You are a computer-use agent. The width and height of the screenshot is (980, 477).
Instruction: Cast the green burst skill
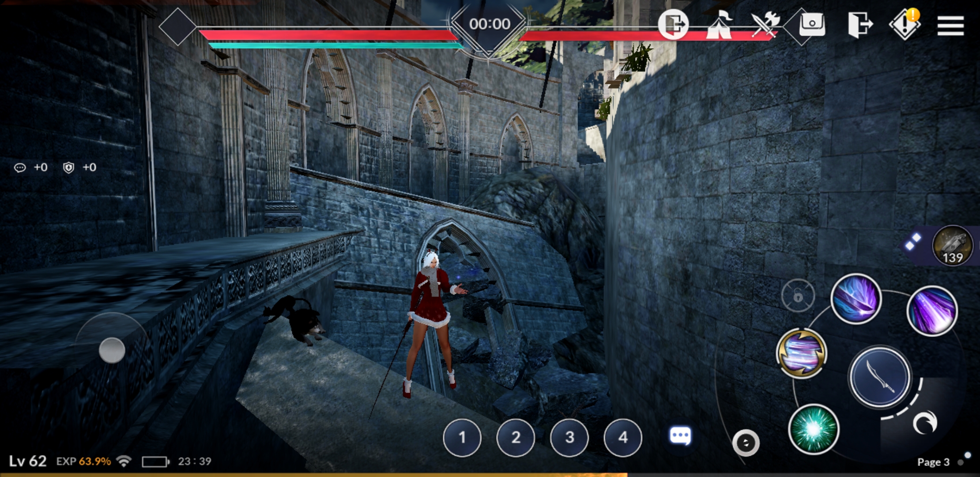pos(813,429)
